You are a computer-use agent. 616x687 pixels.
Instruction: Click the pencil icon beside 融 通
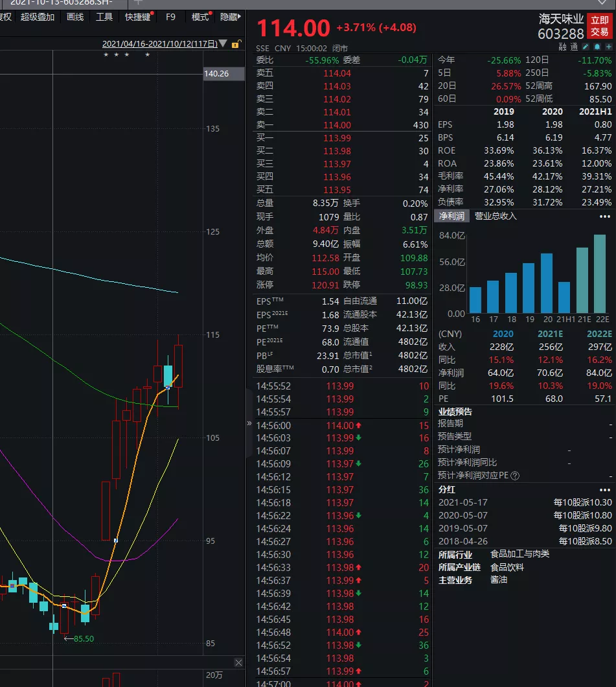(x=586, y=47)
